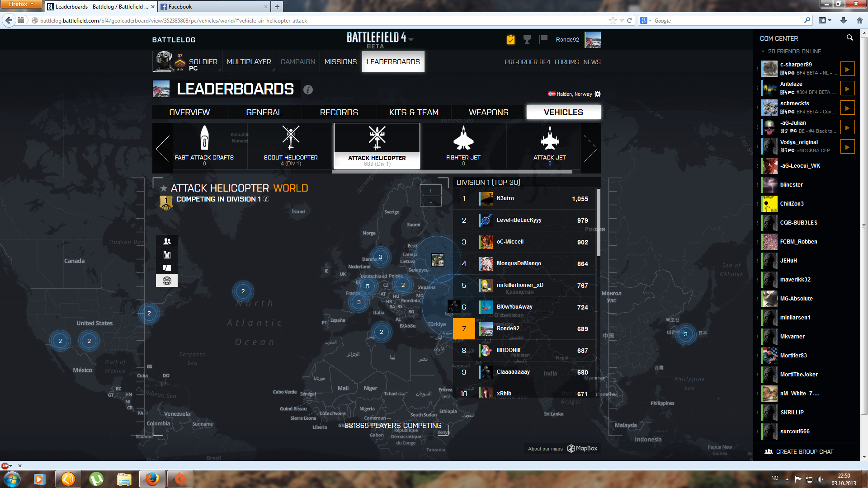The height and width of the screenshot is (488, 868).
Task: Open uTorrent from the taskbar
Action: 96,479
